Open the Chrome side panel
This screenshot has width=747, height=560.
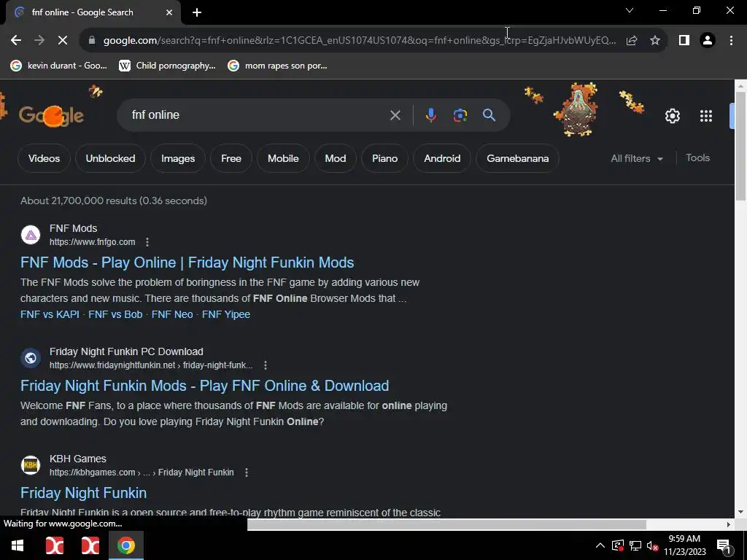tap(684, 41)
